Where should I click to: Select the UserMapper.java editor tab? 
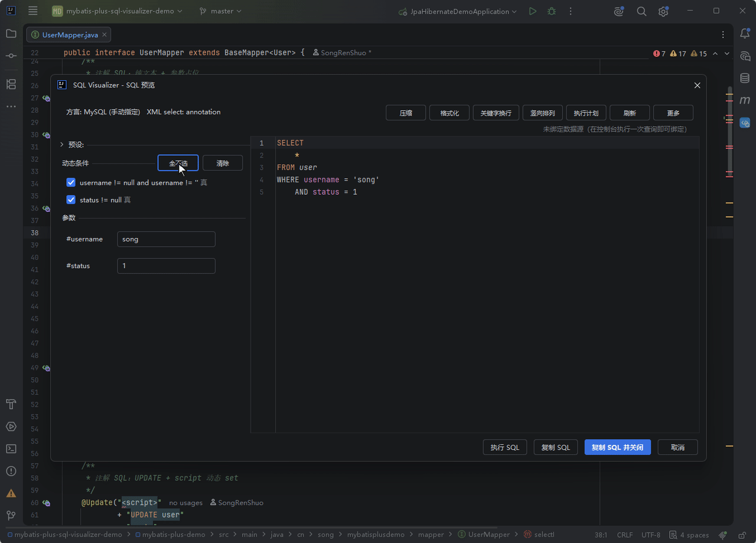[69, 35]
